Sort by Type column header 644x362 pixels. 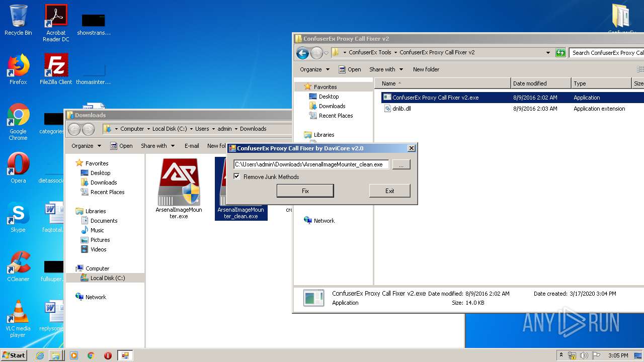click(601, 83)
